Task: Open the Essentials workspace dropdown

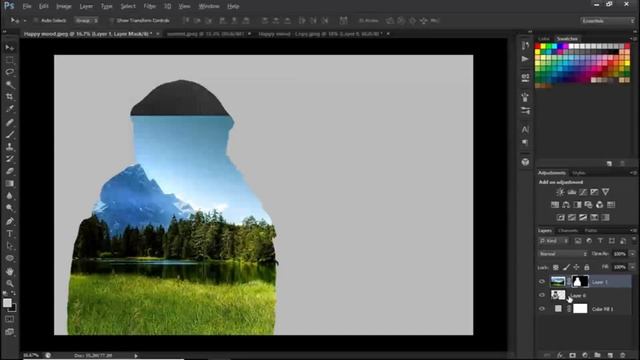Action: point(607,20)
